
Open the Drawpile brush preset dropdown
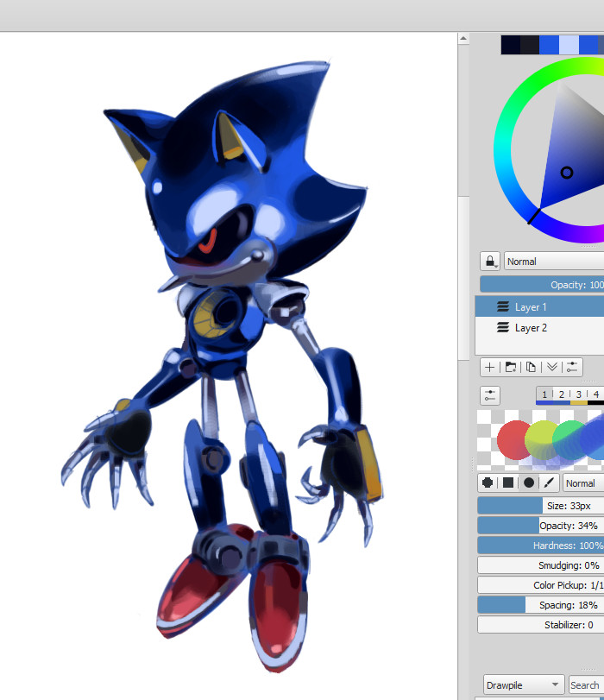(523, 684)
